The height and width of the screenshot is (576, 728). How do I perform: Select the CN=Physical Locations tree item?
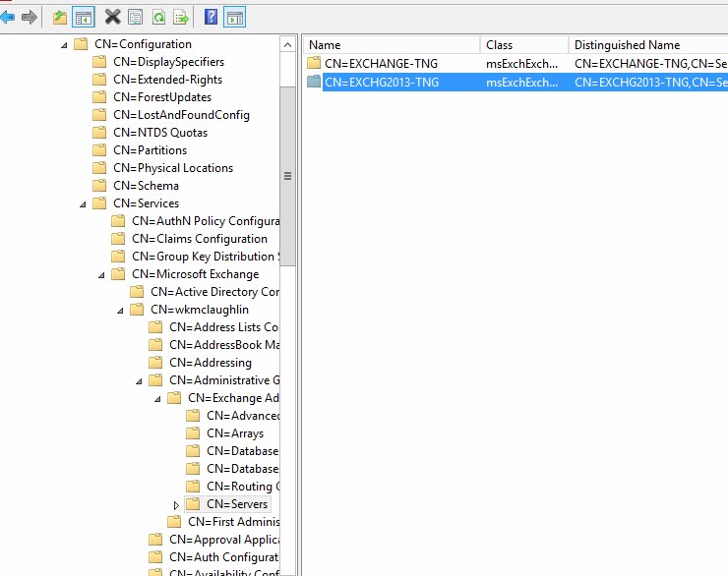pos(173,168)
